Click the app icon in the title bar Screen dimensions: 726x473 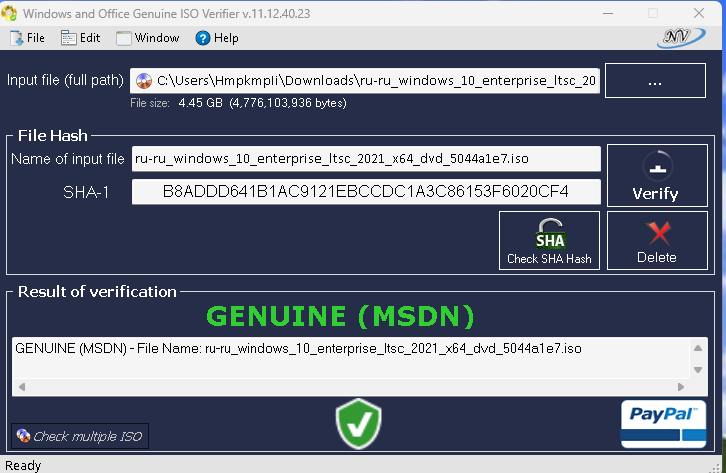coord(9,13)
